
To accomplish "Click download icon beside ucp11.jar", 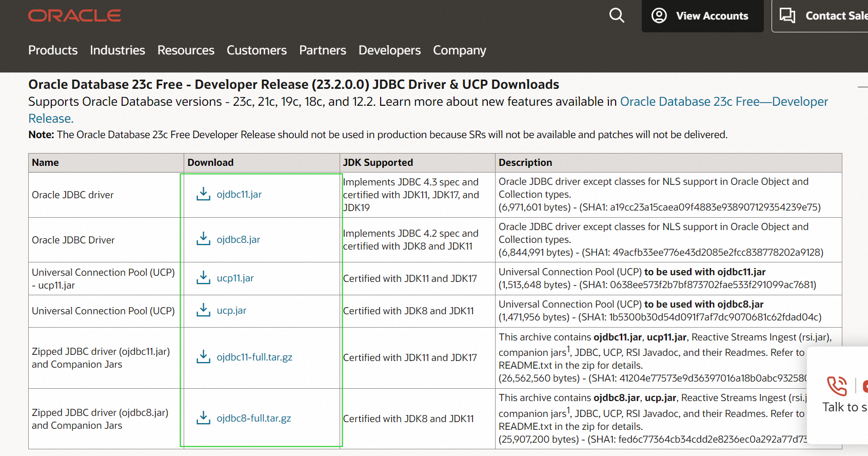I will point(203,278).
